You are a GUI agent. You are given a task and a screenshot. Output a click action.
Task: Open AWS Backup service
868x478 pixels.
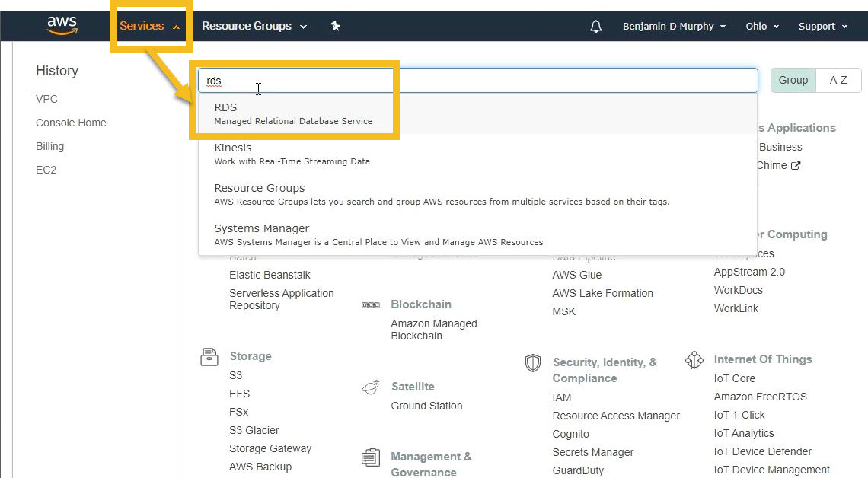pyautogui.click(x=260, y=467)
